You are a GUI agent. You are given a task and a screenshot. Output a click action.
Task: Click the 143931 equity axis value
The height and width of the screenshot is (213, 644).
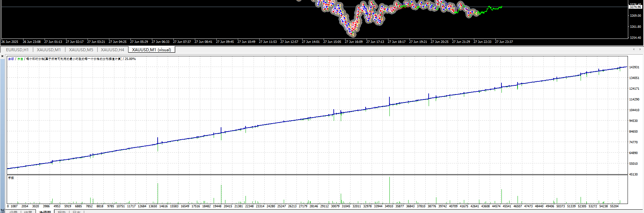pos(634,67)
